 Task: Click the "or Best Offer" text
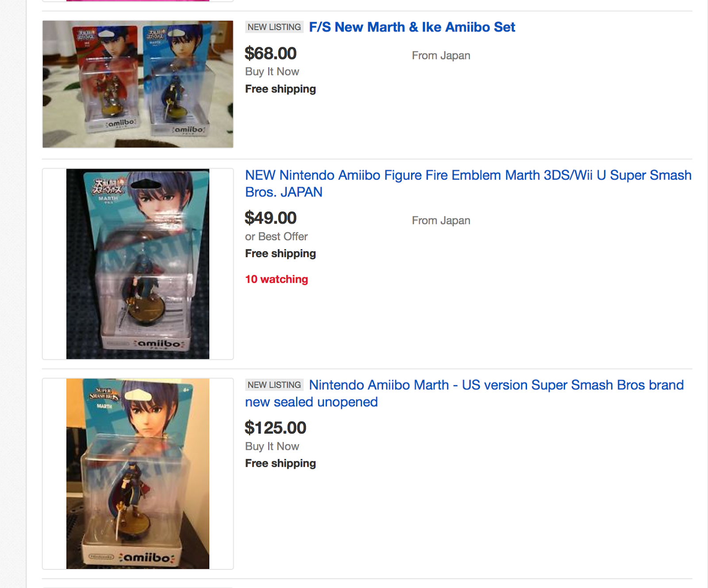click(x=276, y=237)
